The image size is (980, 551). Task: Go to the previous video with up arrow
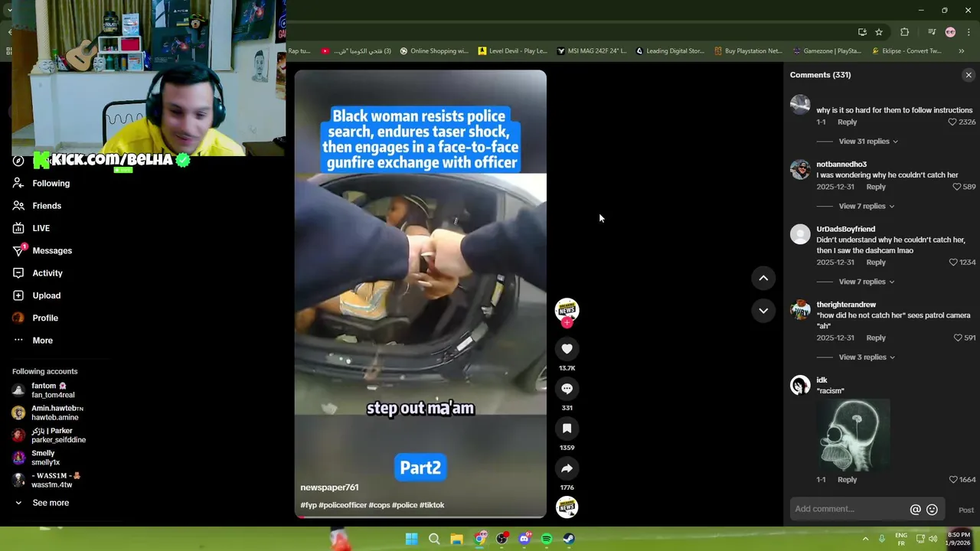[x=763, y=279]
